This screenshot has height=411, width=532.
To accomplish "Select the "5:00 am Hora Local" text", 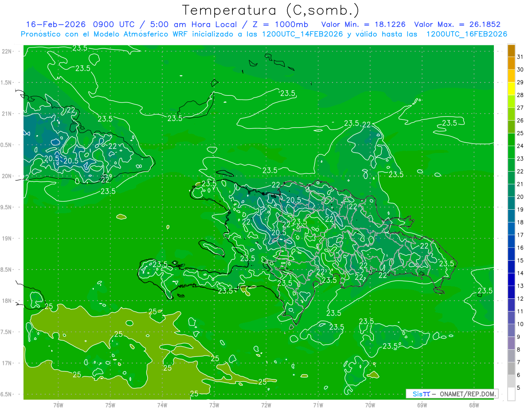I will 195,24.
